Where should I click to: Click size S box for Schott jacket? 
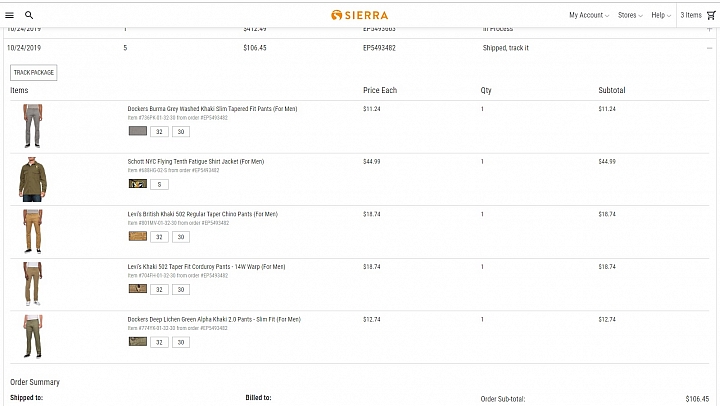(159, 184)
